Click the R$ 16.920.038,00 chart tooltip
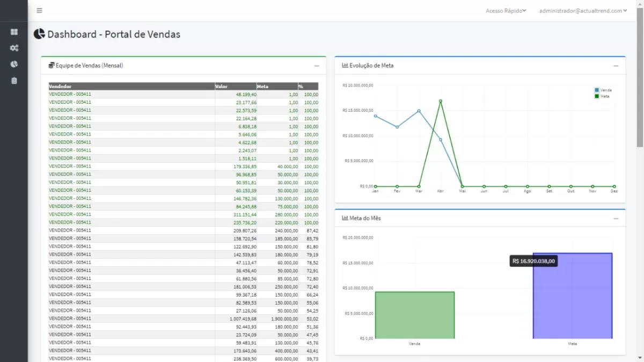The width and height of the screenshot is (644, 362). (533, 261)
